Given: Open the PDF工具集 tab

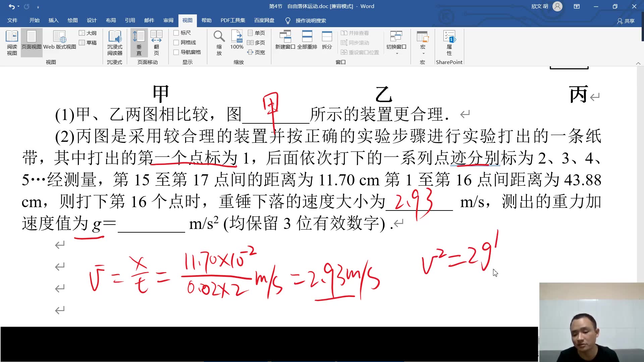Looking at the screenshot, I should tap(233, 20).
